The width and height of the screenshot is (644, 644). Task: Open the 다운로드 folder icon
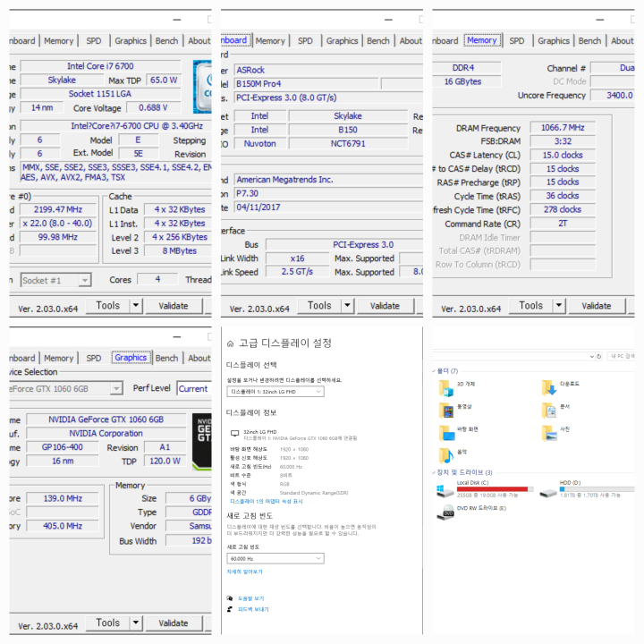(x=548, y=387)
